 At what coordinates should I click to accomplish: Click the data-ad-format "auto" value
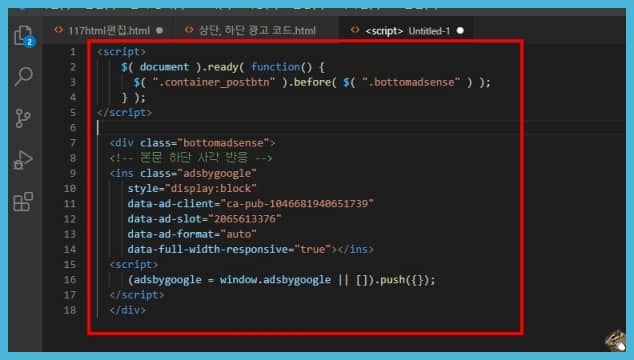pos(239,234)
